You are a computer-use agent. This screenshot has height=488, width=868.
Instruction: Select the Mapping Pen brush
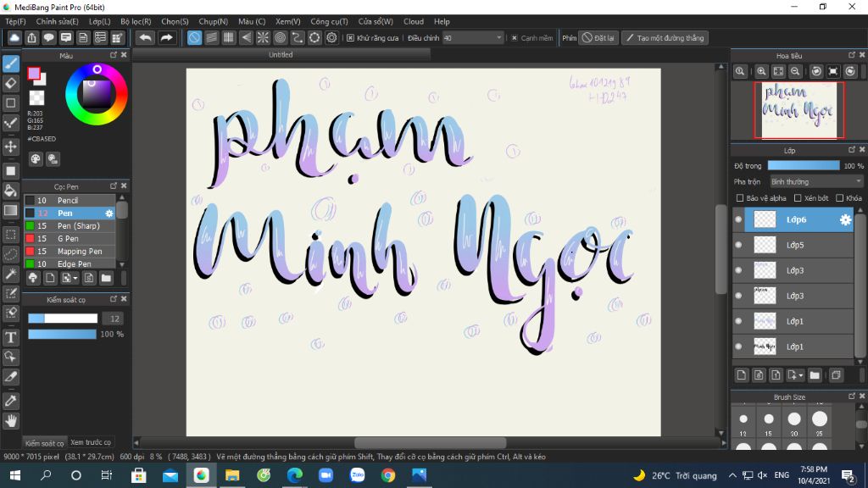[70, 251]
